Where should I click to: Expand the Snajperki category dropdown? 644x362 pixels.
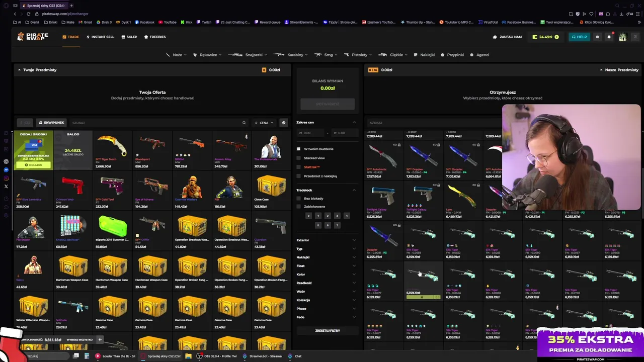(x=248, y=55)
